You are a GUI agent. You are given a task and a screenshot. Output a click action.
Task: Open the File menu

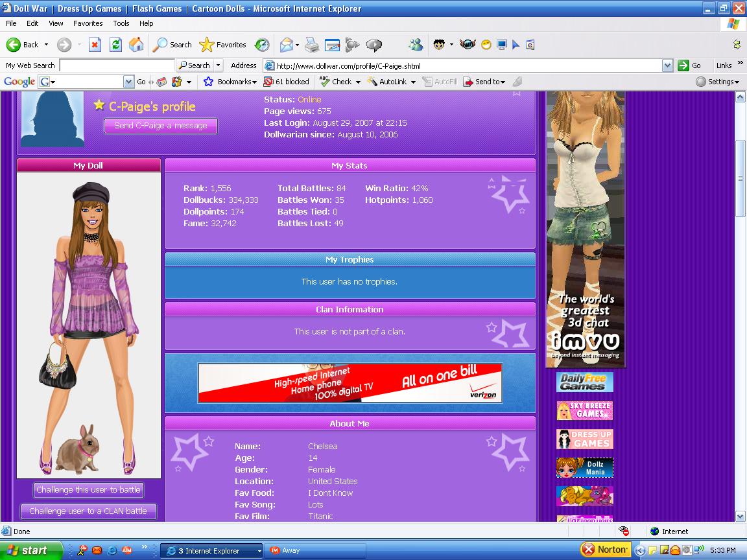tap(11, 23)
